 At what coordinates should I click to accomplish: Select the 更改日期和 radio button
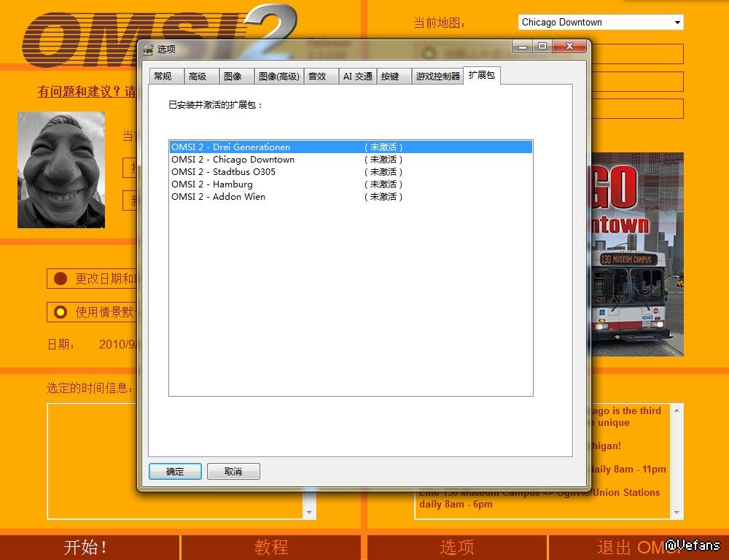point(61,279)
